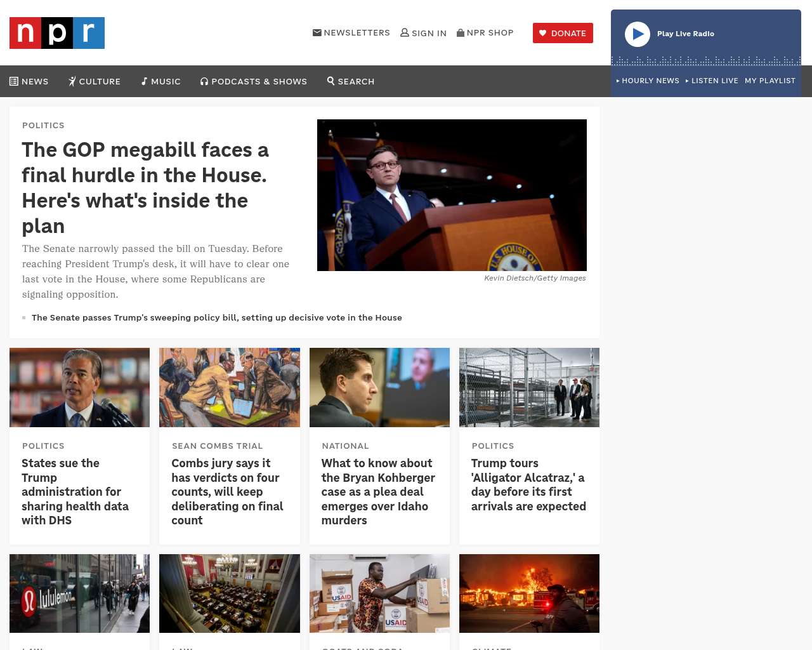Open the USAID boxes photo

tap(379, 594)
